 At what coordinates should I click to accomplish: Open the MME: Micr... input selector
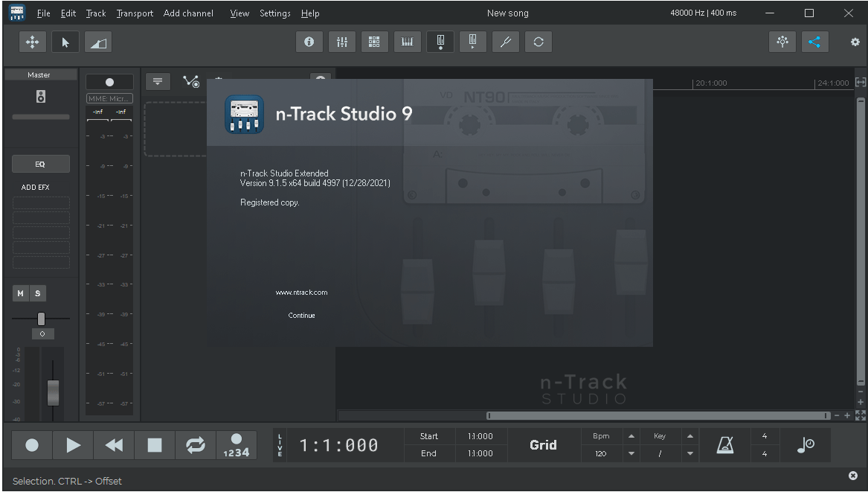109,98
